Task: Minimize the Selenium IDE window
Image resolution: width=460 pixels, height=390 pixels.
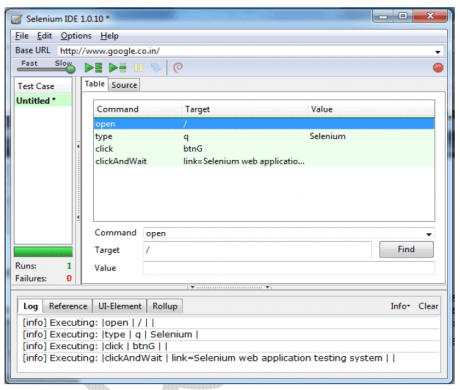Action: coord(383,16)
